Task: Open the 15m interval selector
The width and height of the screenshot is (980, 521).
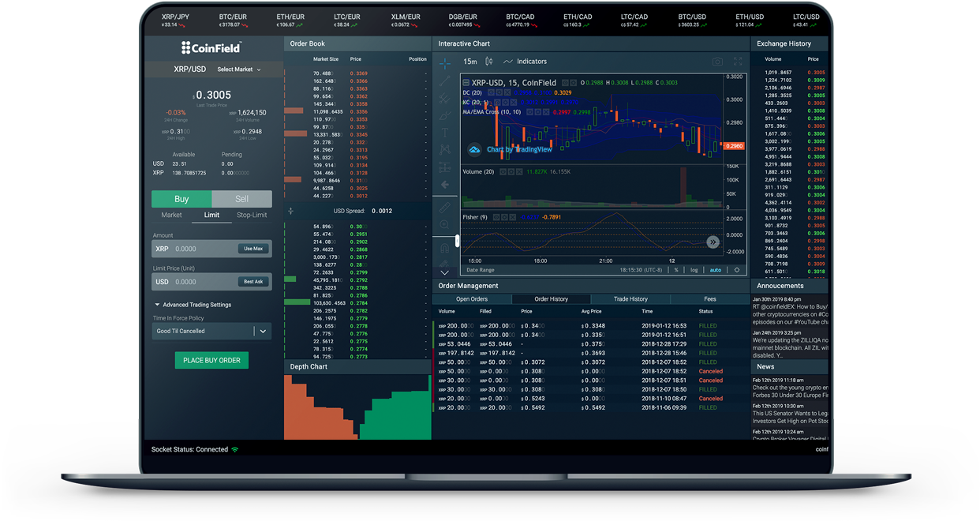Action: point(470,62)
